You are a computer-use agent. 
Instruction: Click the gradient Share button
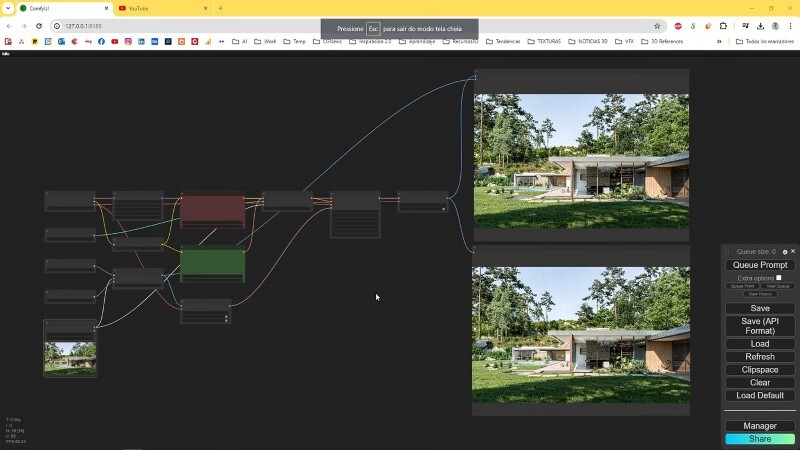click(760, 439)
